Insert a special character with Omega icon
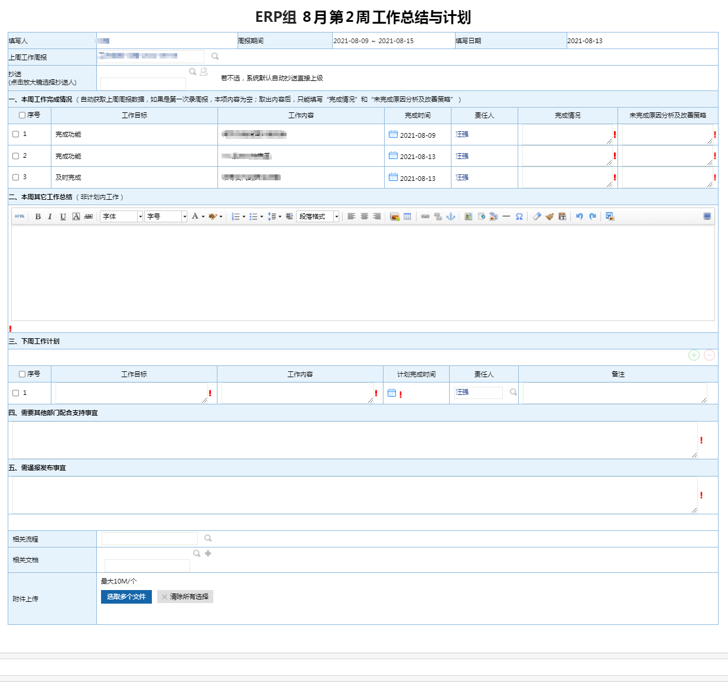Screen dimensions: 728x700 coord(519,216)
